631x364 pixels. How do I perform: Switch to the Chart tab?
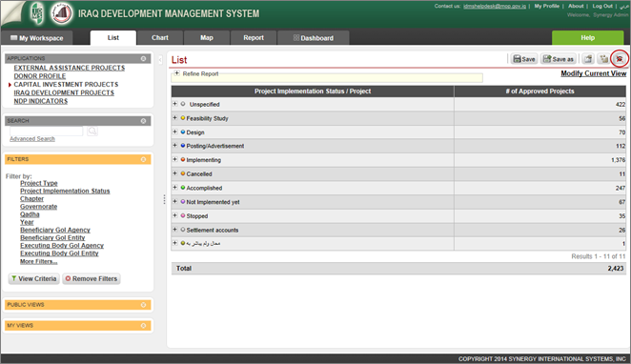click(x=160, y=38)
